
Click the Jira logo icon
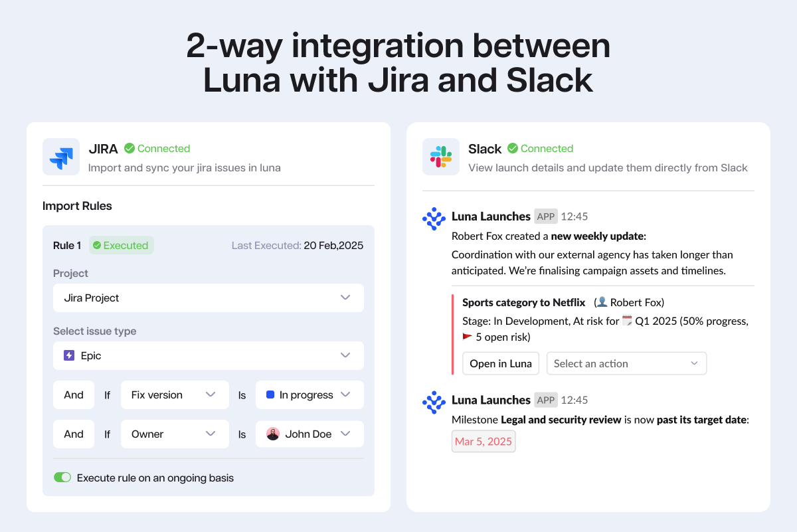pyautogui.click(x=61, y=157)
